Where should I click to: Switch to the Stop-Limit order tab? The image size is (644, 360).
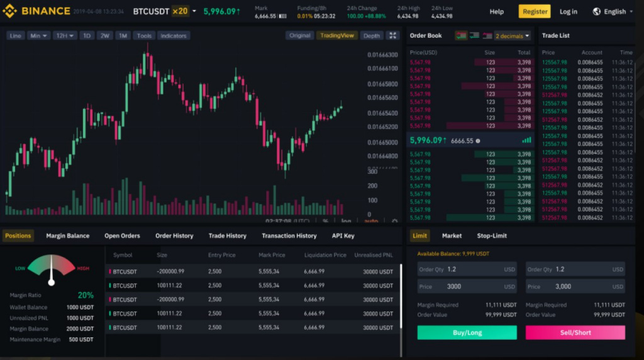click(x=492, y=236)
